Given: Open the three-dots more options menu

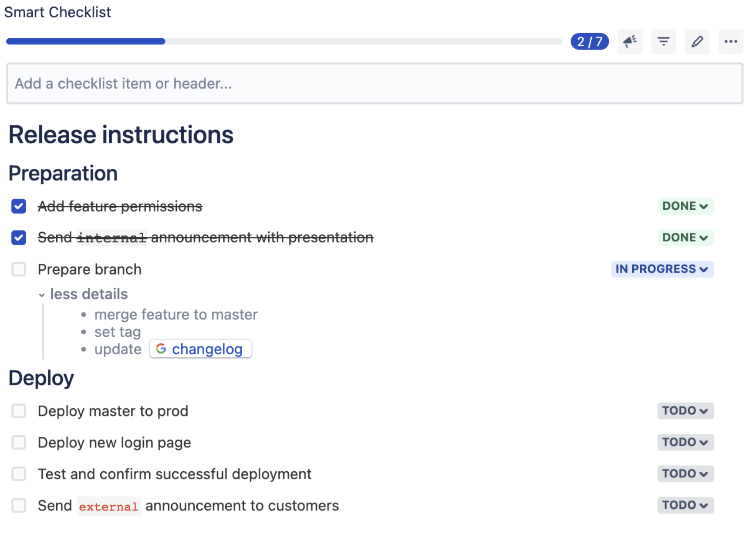Looking at the screenshot, I should 731,41.
